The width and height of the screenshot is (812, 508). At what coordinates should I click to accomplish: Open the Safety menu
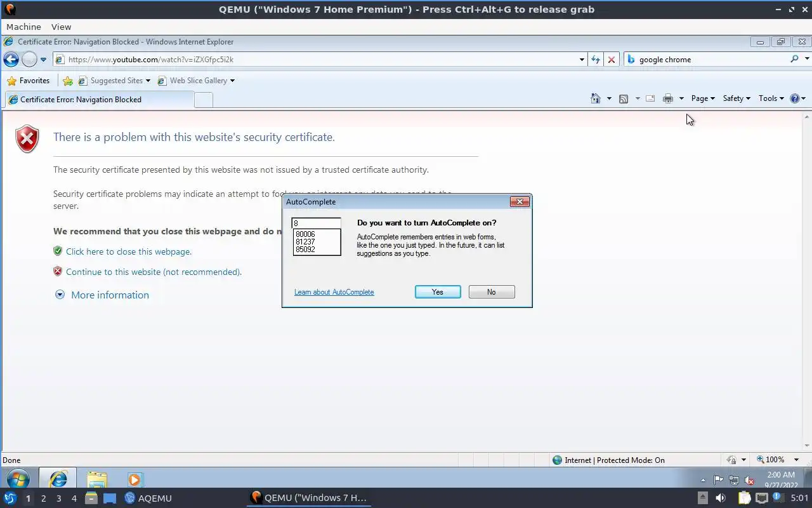[737, 98]
